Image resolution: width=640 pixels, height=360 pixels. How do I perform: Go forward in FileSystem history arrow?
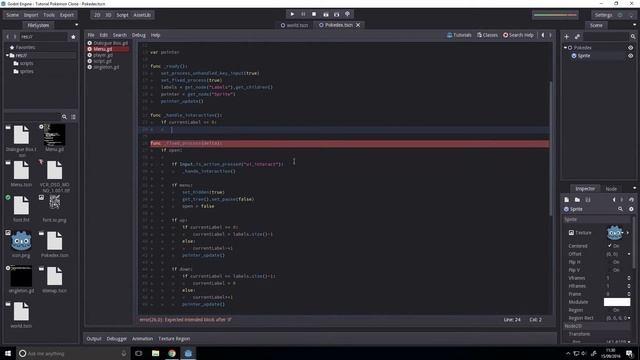(15, 37)
